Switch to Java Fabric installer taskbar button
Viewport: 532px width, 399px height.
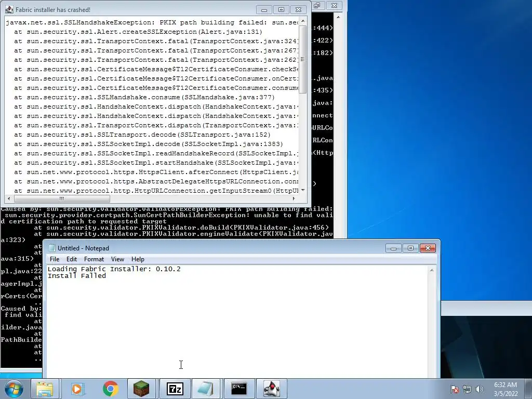[x=271, y=389]
